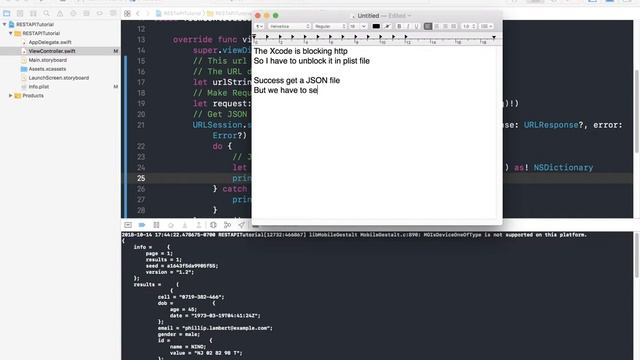Select align left in TextEdit
The width and height of the screenshot is (640, 360).
click(x=428, y=26)
